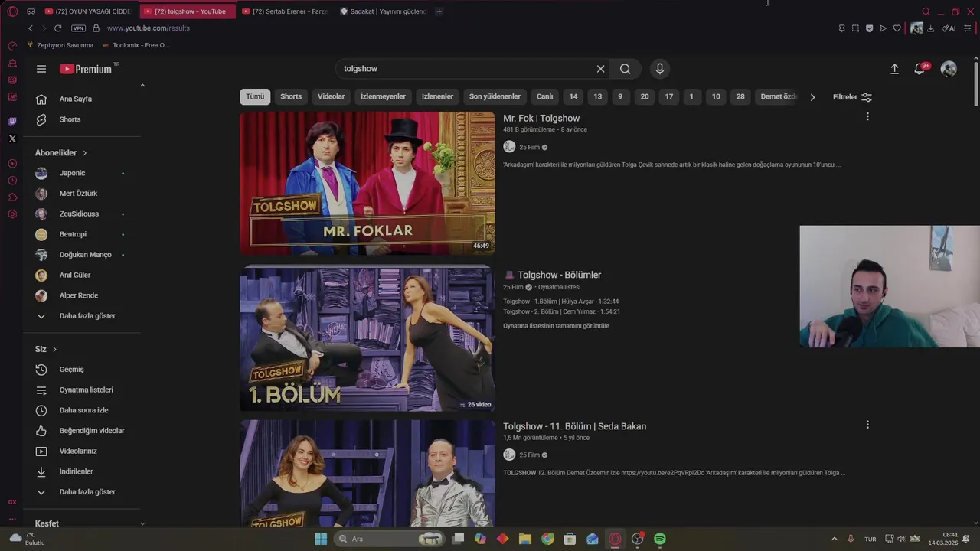980x551 pixels.
Task: Select the İzlenmeyenler filter chip
Action: (x=383, y=96)
